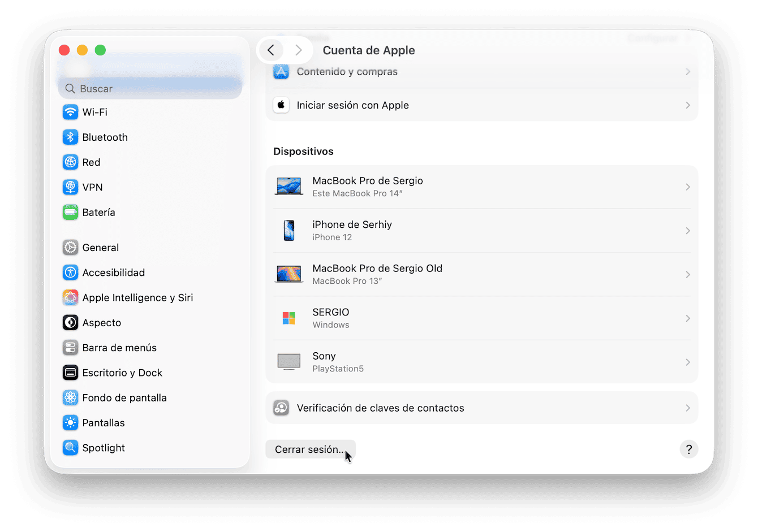Click the MacBook Pro de Sergio laptop thumbnail
The width and height of the screenshot is (758, 532).
pyautogui.click(x=289, y=187)
